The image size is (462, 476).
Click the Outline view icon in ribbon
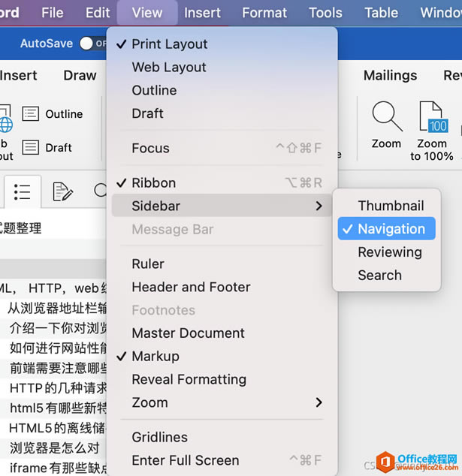click(30, 114)
